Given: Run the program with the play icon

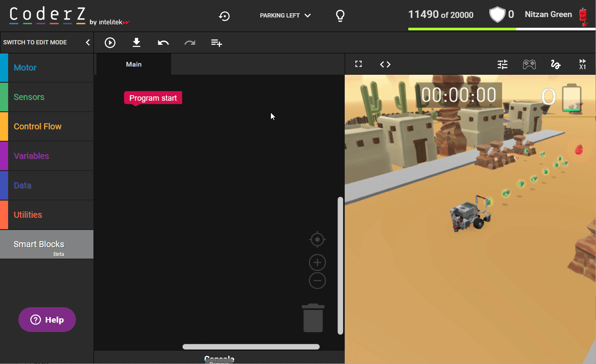Looking at the screenshot, I should (x=110, y=43).
